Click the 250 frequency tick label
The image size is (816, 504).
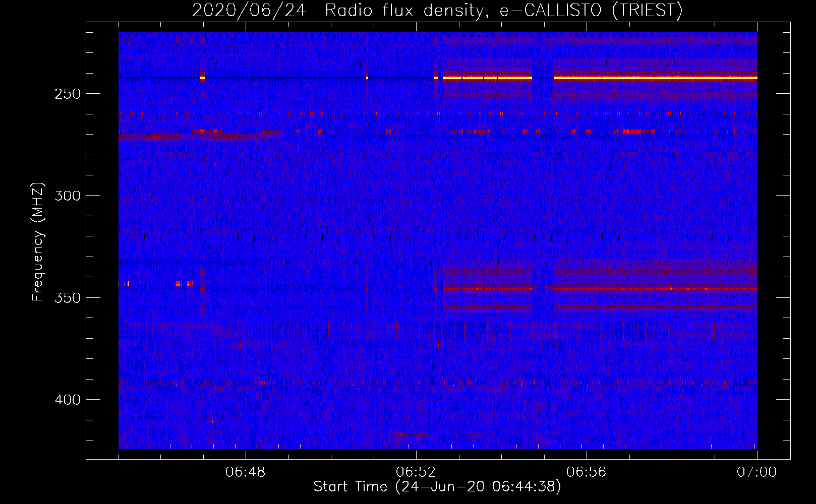pyautogui.click(x=68, y=94)
